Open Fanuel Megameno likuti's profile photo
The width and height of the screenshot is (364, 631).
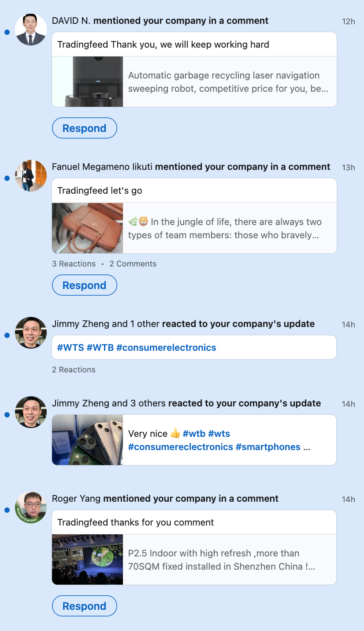click(x=31, y=176)
